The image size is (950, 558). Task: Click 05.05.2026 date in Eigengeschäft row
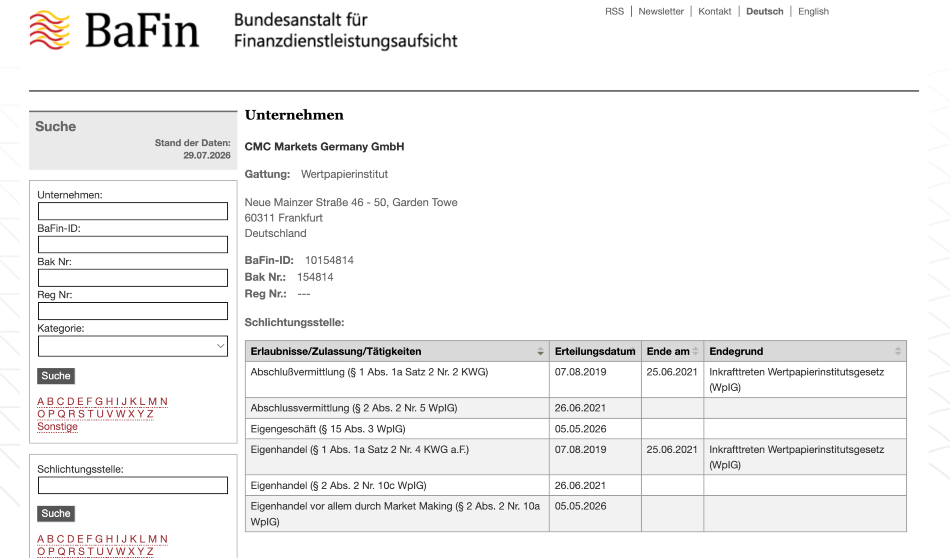pyautogui.click(x=580, y=429)
